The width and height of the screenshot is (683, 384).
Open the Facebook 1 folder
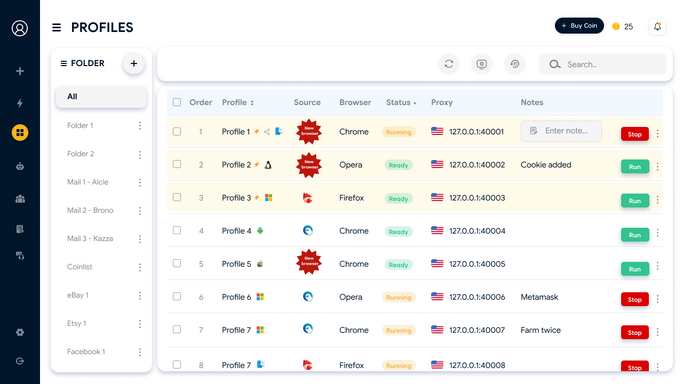[x=86, y=352]
